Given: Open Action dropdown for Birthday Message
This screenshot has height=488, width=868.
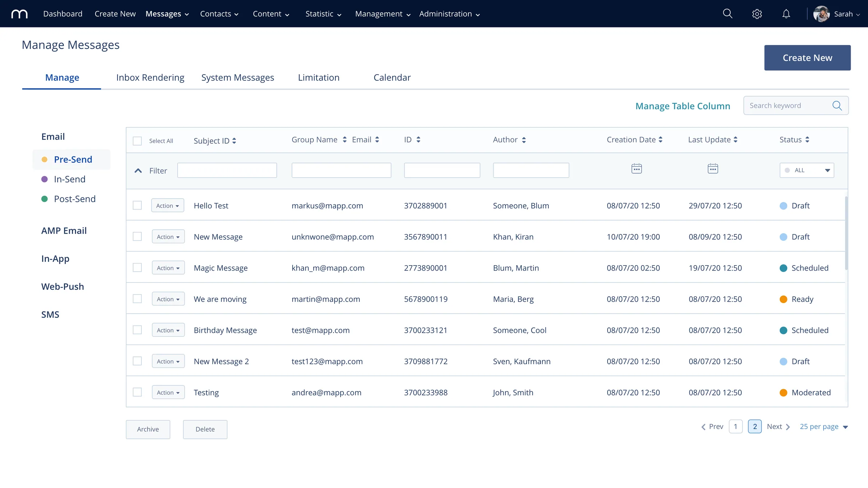Looking at the screenshot, I should pyautogui.click(x=168, y=330).
